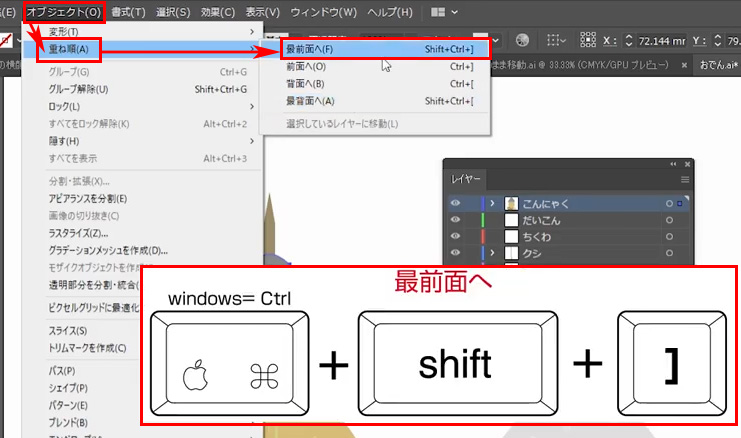Screen dimensions: 741x438
Task: Choose グラデーションメッシュを作成(D)... entry
Action: tap(142, 250)
